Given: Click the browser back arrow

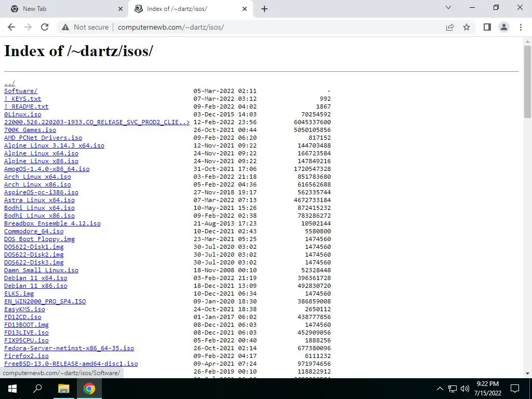Looking at the screenshot, I should coord(11,27).
